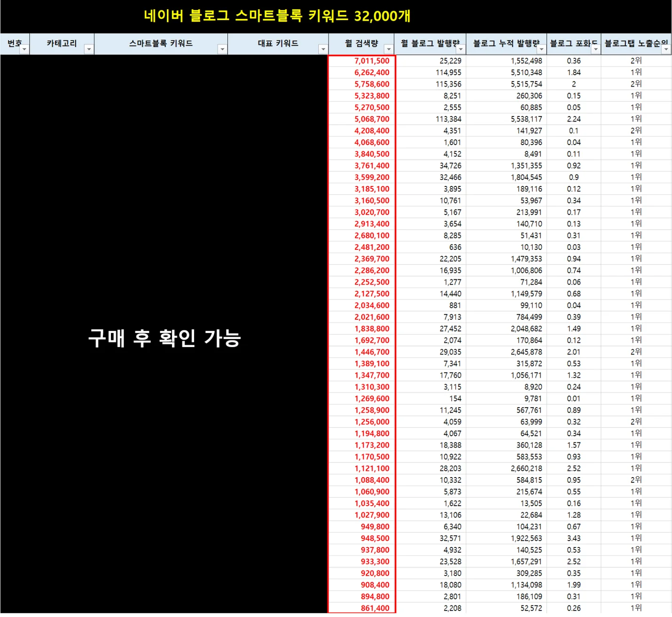Viewport: 672px width, 617px height.
Task: Select the search volume cell 908,400
Action: point(361,585)
